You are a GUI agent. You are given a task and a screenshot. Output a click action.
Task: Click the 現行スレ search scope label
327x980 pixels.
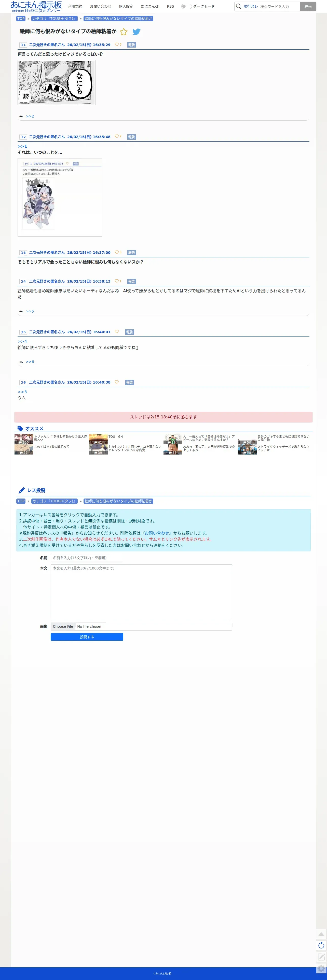tap(251, 6)
